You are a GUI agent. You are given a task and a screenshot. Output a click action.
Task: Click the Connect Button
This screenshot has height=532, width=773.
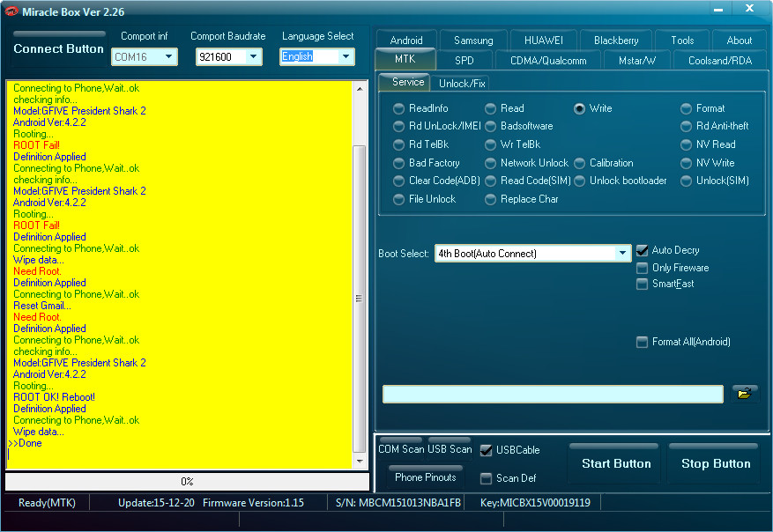(59, 48)
